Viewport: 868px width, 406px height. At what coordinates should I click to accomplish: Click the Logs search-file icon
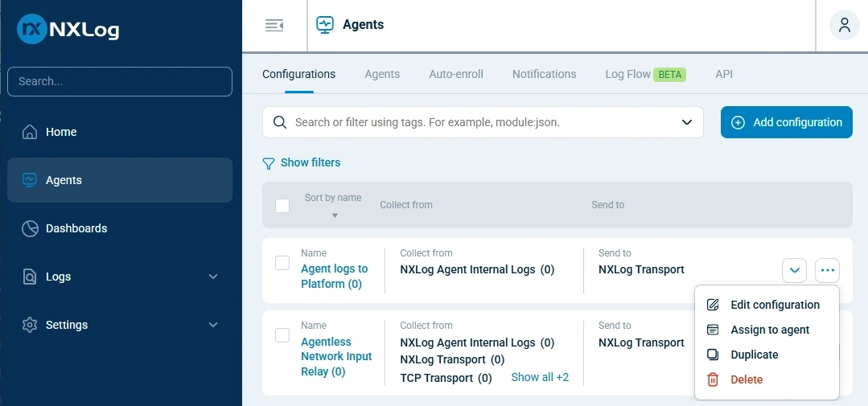pyautogui.click(x=30, y=277)
